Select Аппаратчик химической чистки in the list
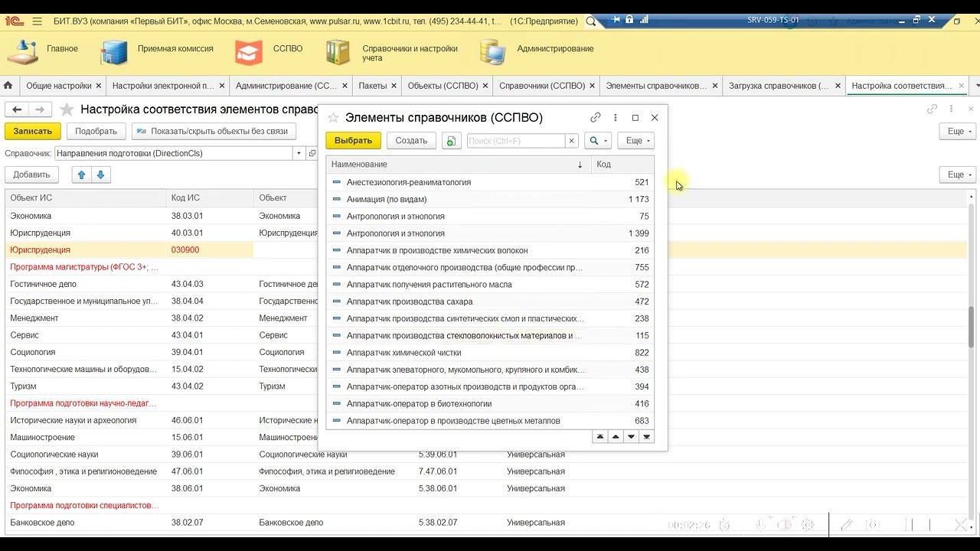Screen dimensions: 980x551 click(x=490, y=353)
